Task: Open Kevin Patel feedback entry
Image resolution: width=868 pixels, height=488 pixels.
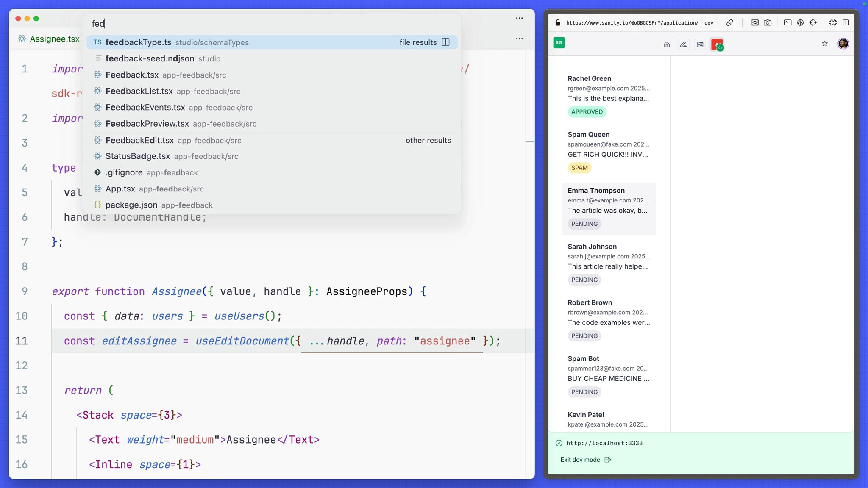Action: [609, 419]
